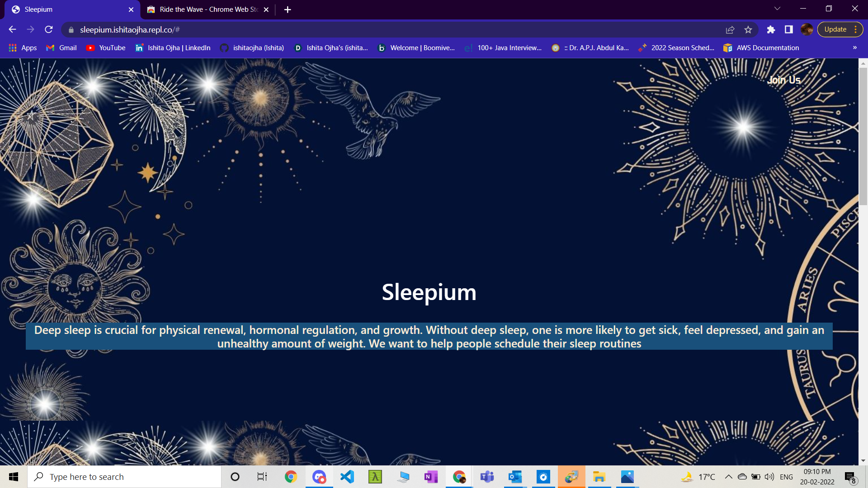This screenshot has width=868, height=488.
Task: Open the volume control in system tray
Action: click(769, 477)
